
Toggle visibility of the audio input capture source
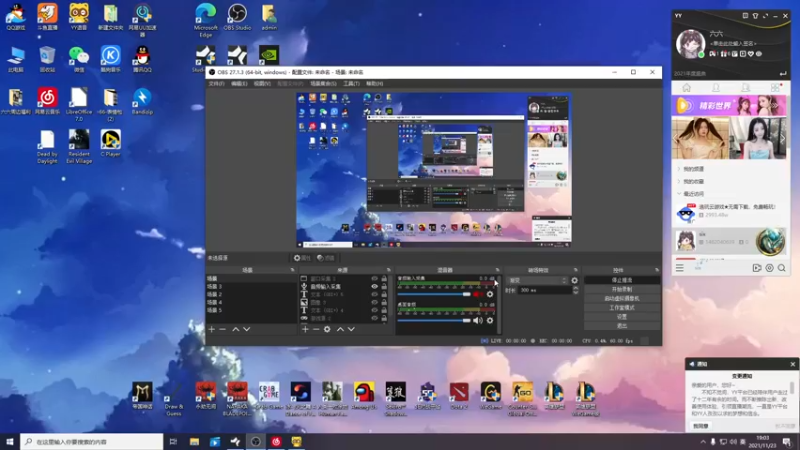point(374,287)
